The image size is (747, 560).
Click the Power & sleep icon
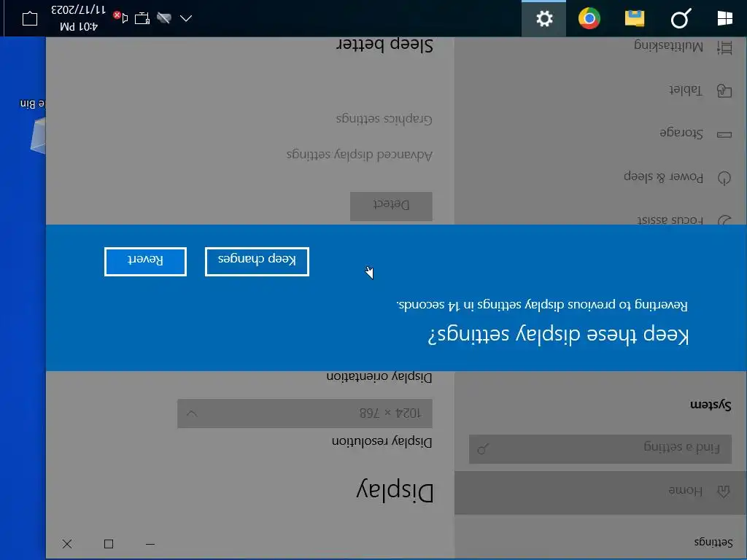pyautogui.click(x=724, y=178)
